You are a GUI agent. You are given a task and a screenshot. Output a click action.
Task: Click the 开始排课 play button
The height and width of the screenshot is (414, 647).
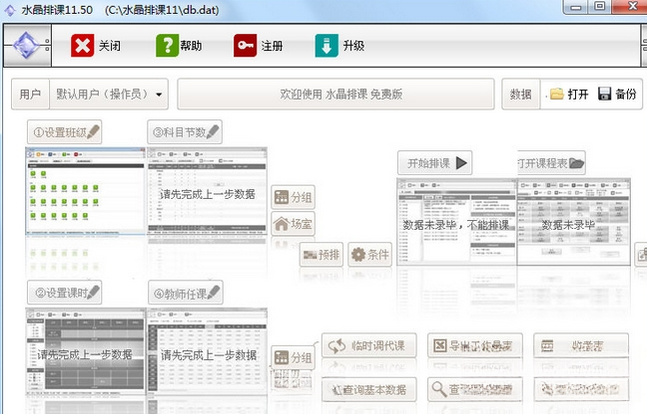click(x=434, y=163)
